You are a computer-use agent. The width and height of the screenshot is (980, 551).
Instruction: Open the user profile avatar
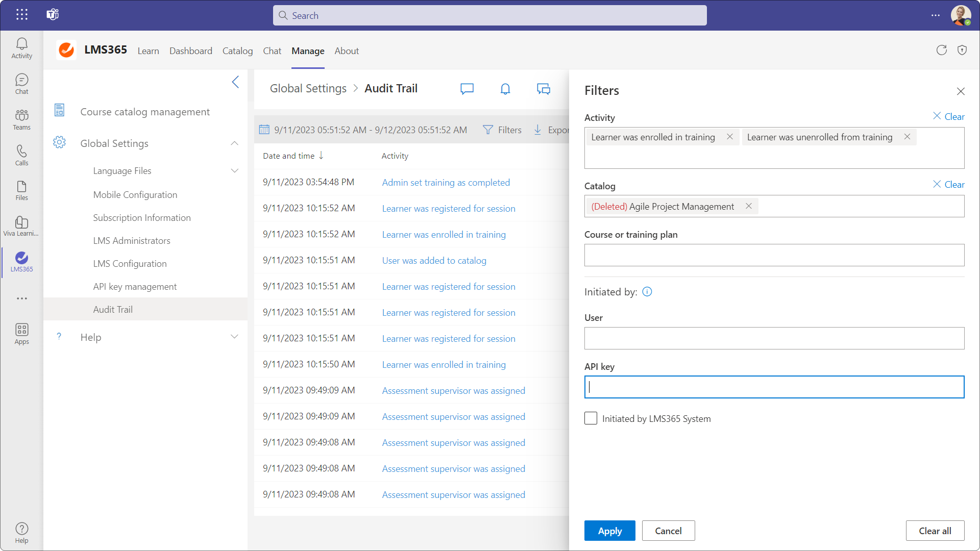[961, 15]
